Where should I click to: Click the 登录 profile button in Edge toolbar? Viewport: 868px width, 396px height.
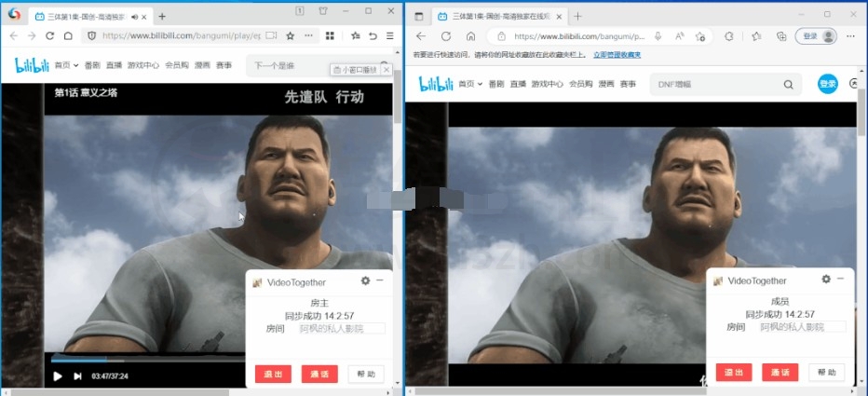pos(816,36)
